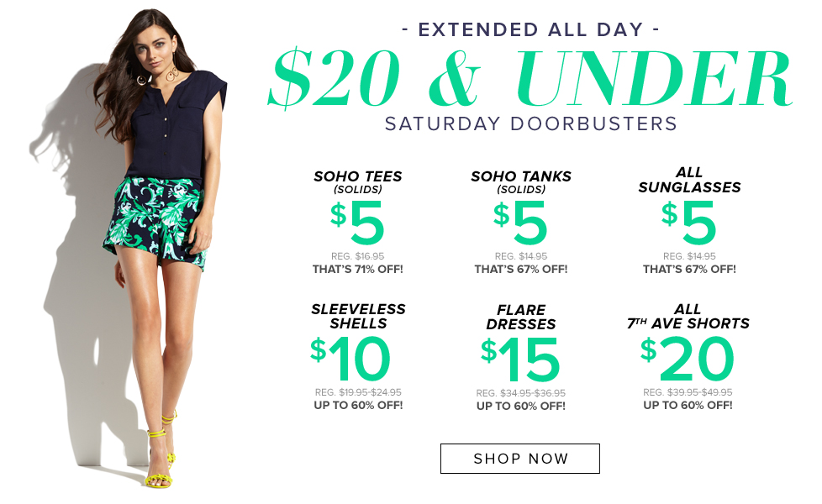
Task: Select the Soho Tees $5 offer
Action: point(358,222)
